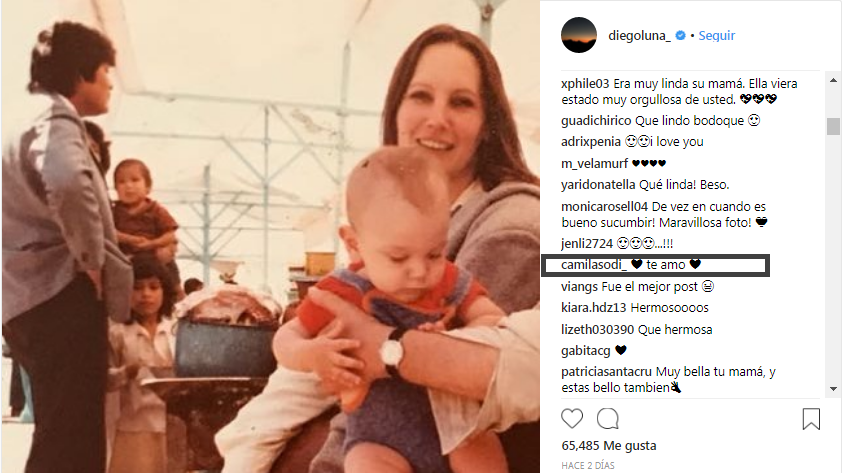Click the scrollbar down arrow in comments
The width and height of the screenshot is (842, 473).
(x=833, y=389)
